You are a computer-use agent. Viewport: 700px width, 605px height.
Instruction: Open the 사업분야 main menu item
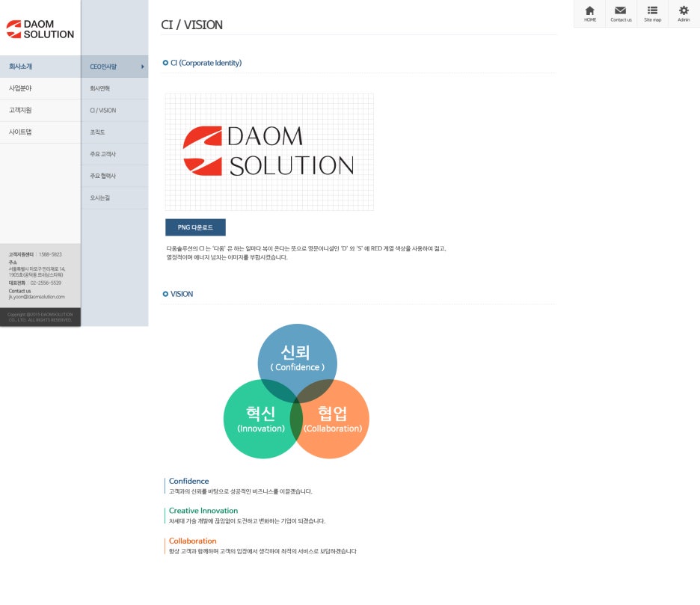coord(40,88)
